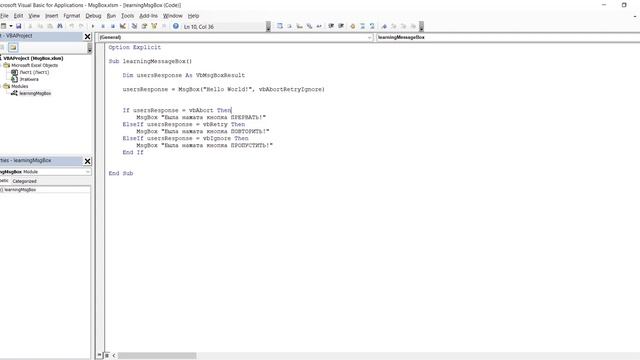The height and width of the screenshot is (360, 640).
Task: Open the learningMessageBox procedure dropdown
Action: pyautogui.click(x=507, y=37)
